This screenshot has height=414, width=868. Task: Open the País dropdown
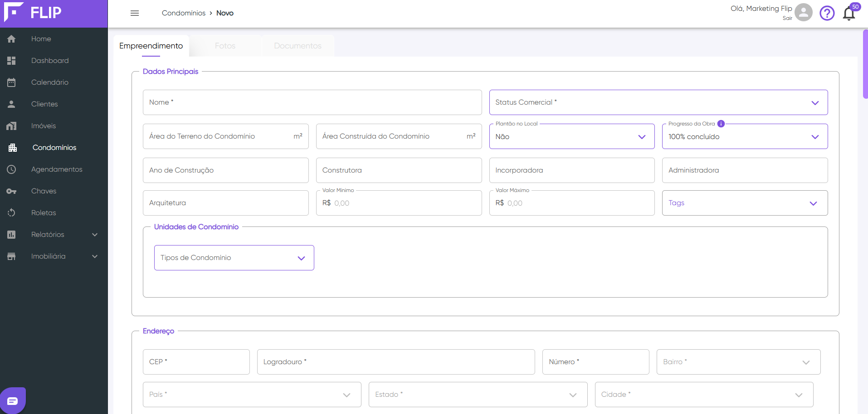click(x=252, y=395)
